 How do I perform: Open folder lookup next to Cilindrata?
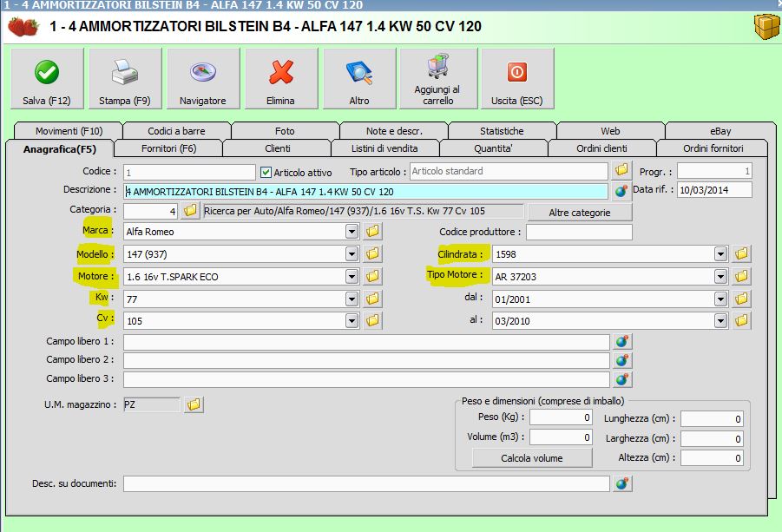[x=741, y=253]
